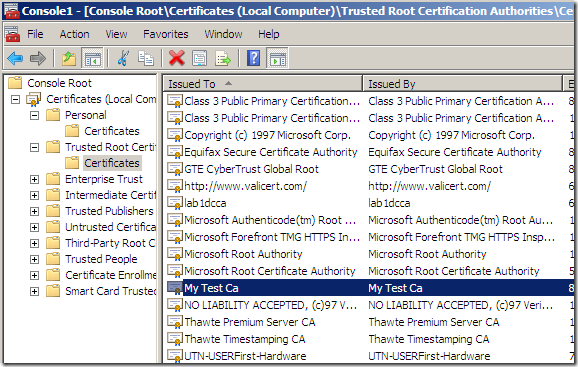578x367 pixels.
Task: Open the Action menu
Action: point(74,34)
